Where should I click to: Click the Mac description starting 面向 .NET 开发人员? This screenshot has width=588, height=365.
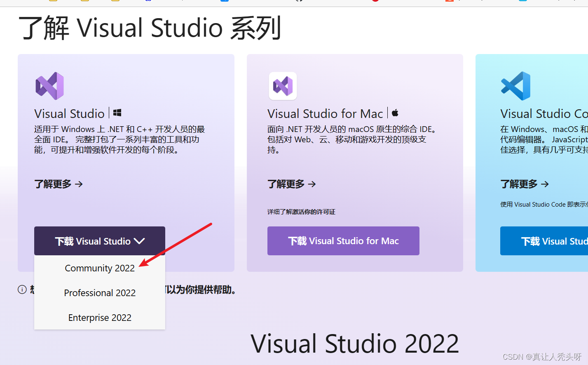[x=351, y=139]
